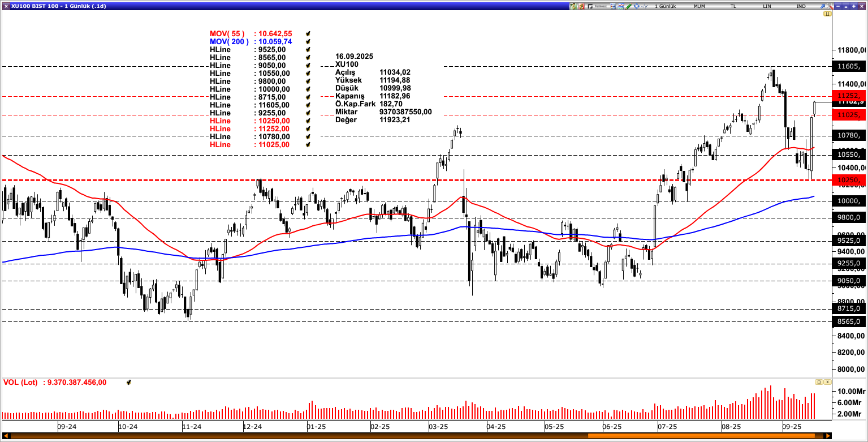Toggle the check mark beside MOV(55)
This screenshot has width=868, height=442.
tap(308, 34)
